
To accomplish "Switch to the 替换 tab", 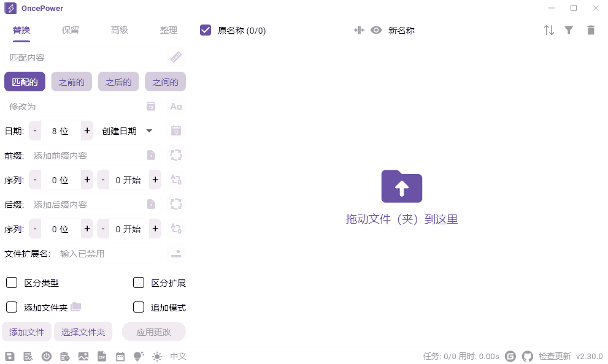I will tap(21, 30).
